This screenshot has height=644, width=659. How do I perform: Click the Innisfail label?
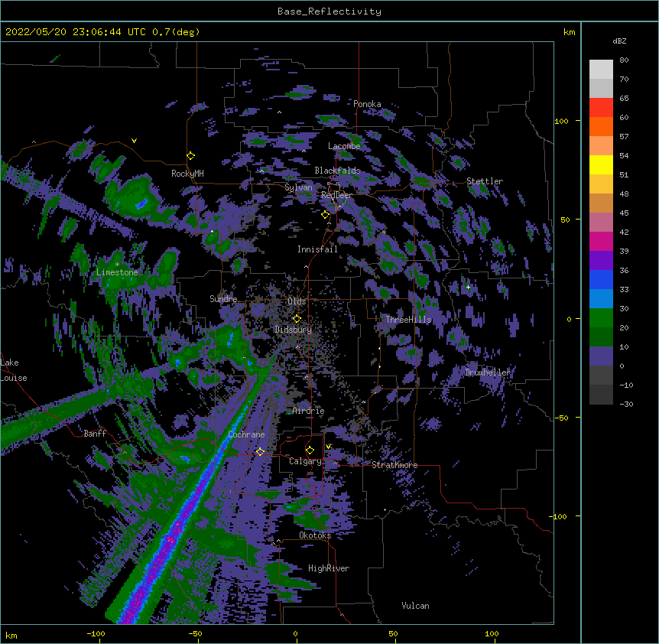(x=317, y=249)
